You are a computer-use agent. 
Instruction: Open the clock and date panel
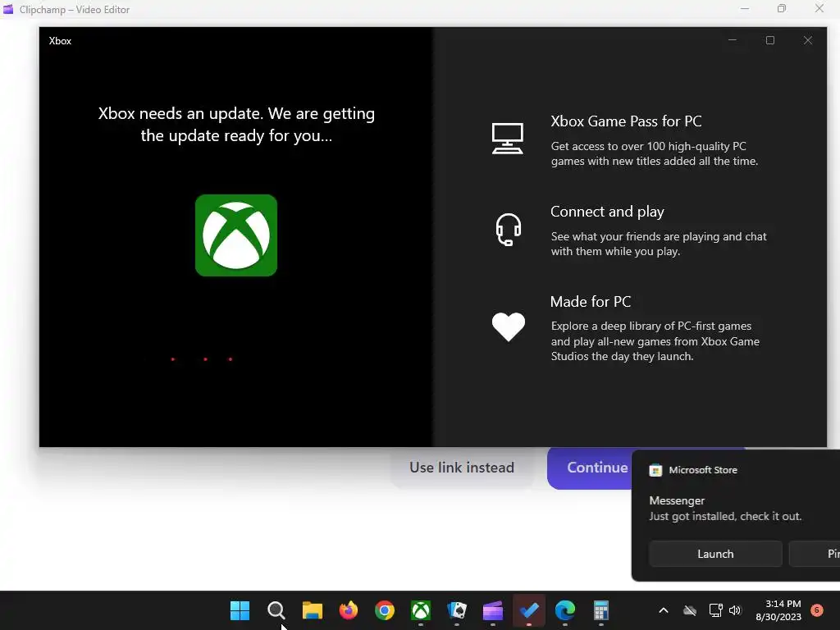coord(778,610)
